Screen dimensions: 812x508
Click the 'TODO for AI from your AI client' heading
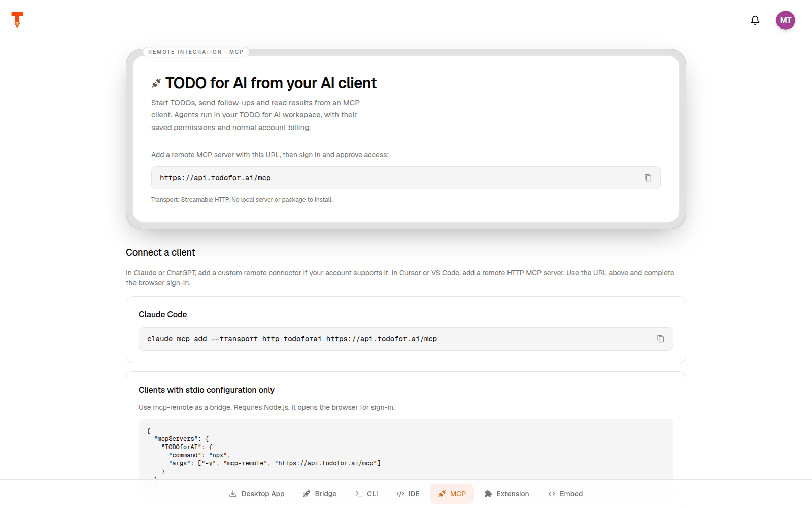point(271,83)
